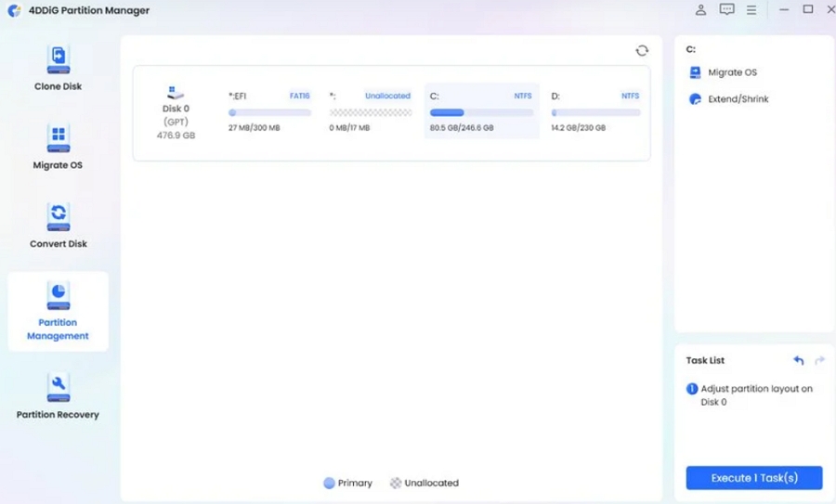The image size is (836, 504).
Task: Click the "476.9 GB" disk size text
Action: coord(176,136)
